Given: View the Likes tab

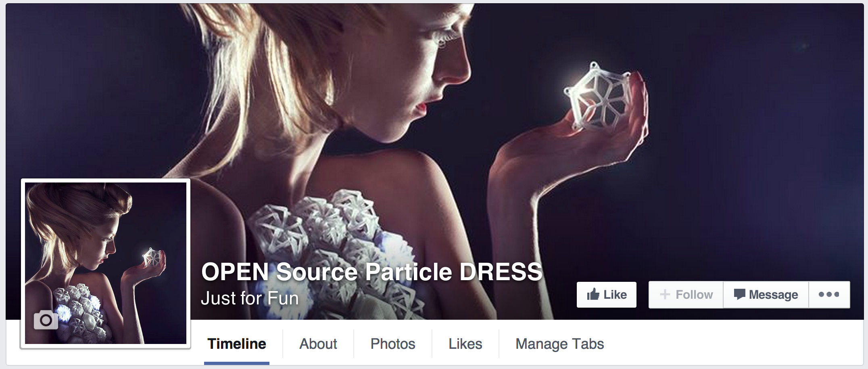Looking at the screenshot, I should (x=465, y=344).
